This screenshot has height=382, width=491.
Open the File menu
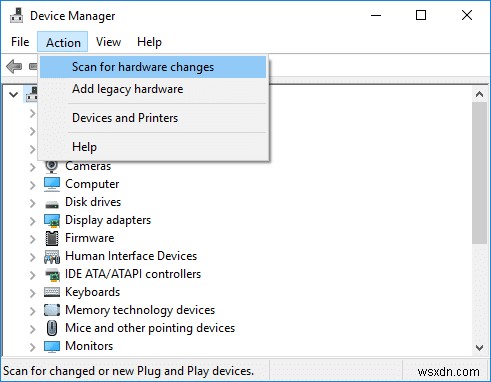tap(20, 42)
